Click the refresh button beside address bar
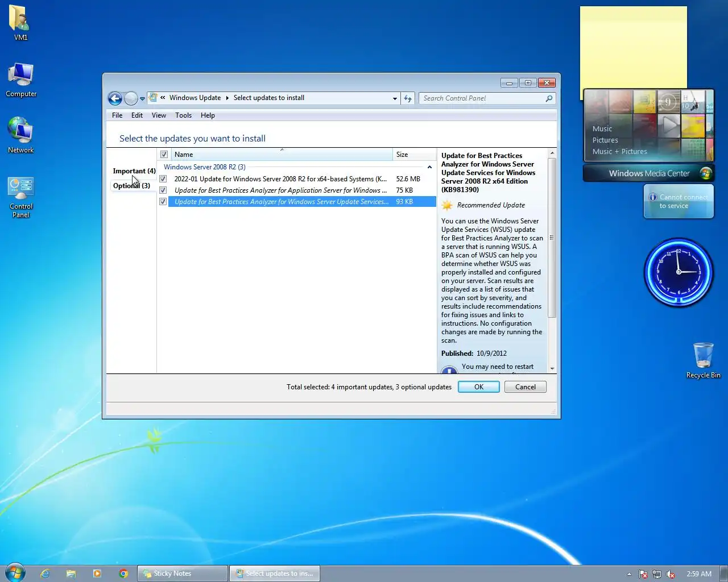 pos(408,98)
